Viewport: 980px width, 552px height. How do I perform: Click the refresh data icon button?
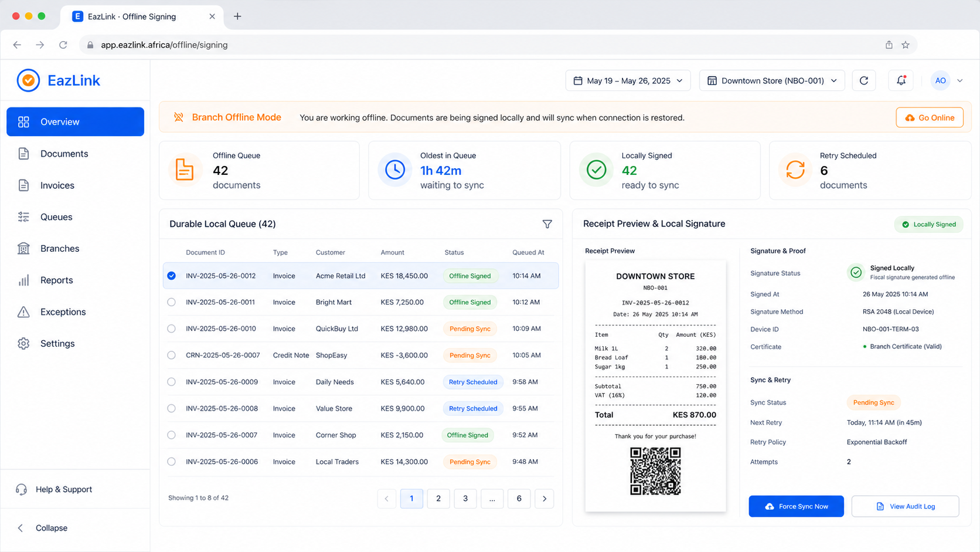[864, 80]
